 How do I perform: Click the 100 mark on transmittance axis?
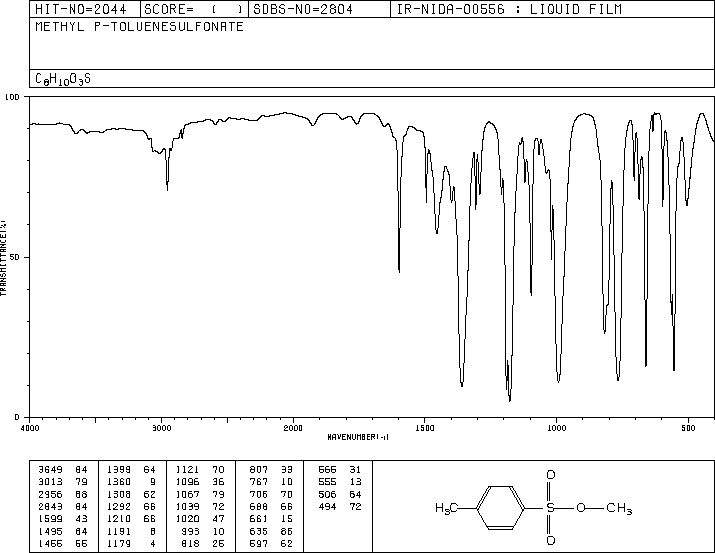pos(12,97)
